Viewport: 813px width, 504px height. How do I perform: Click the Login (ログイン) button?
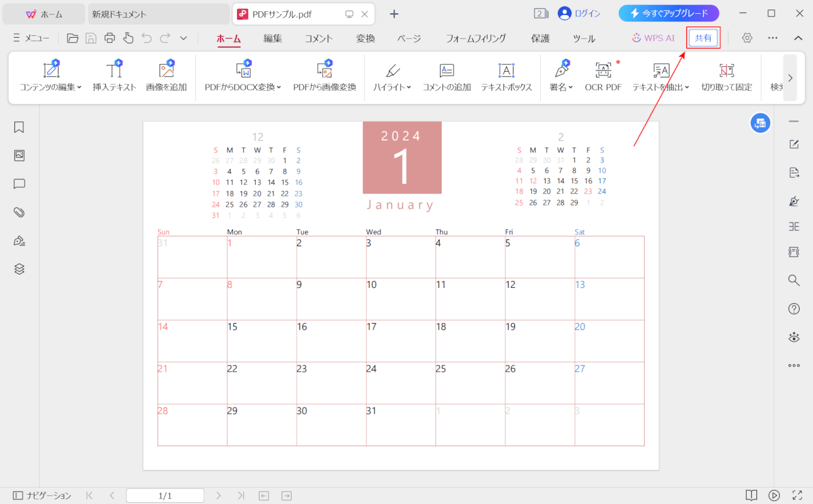click(x=579, y=13)
